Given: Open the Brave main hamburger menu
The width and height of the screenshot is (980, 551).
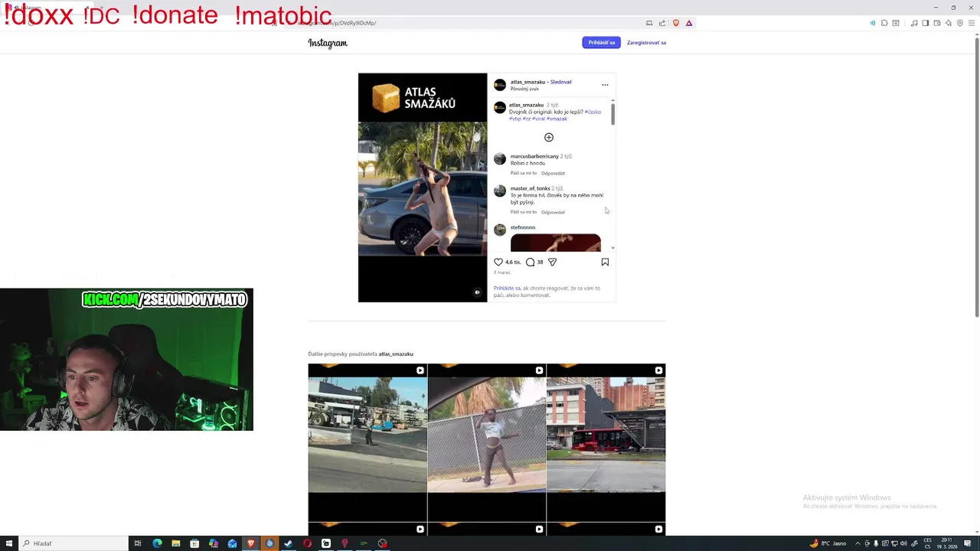Looking at the screenshot, I should (972, 23).
